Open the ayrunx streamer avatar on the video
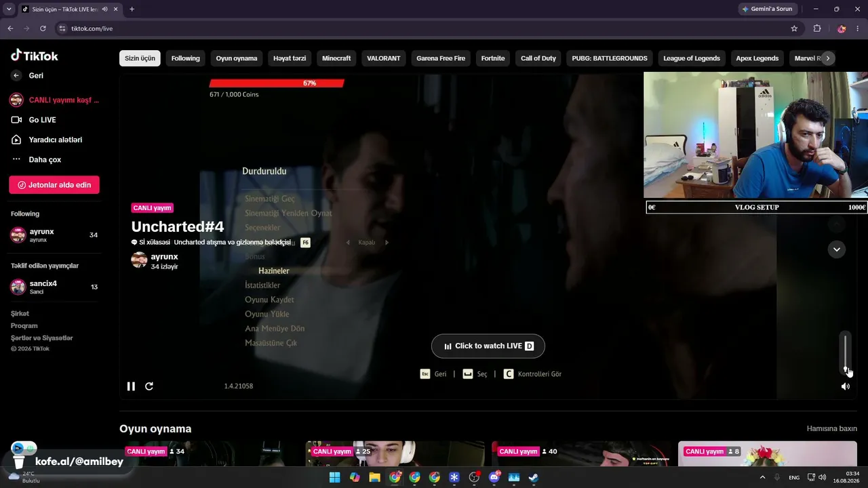 139,260
